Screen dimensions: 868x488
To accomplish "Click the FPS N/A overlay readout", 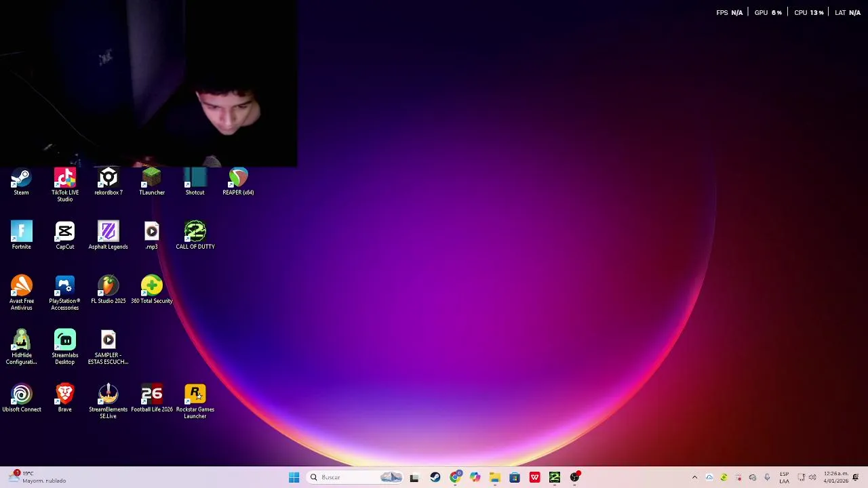I will tap(729, 12).
